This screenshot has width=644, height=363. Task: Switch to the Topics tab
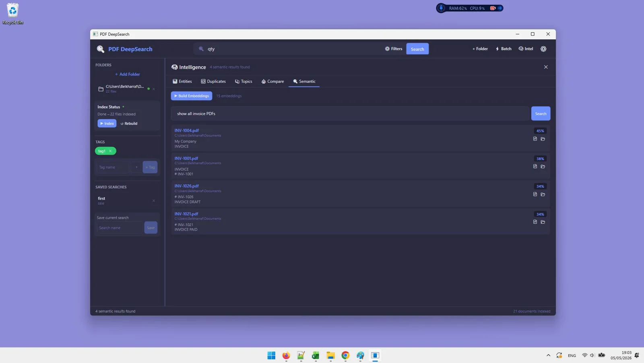point(244,81)
